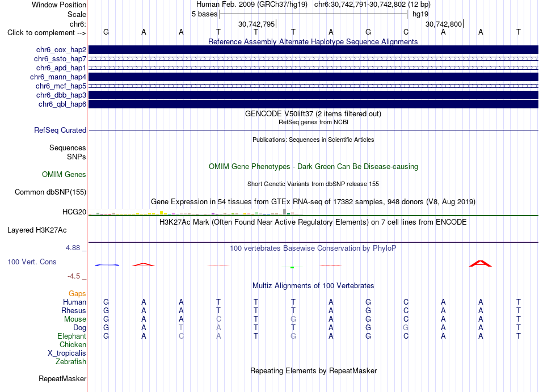This screenshot has height=392, width=539.
Task: Click the Chicken species row label
Action: click(x=73, y=344)
